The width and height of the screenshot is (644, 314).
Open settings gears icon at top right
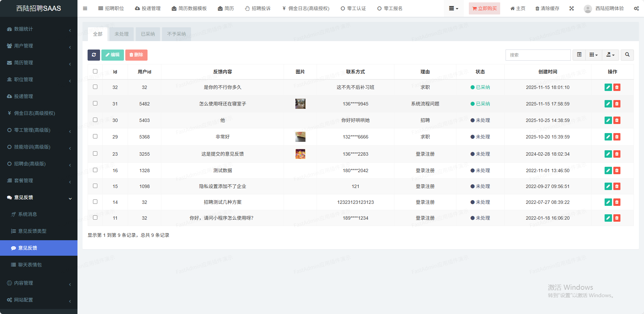(636, 8)
